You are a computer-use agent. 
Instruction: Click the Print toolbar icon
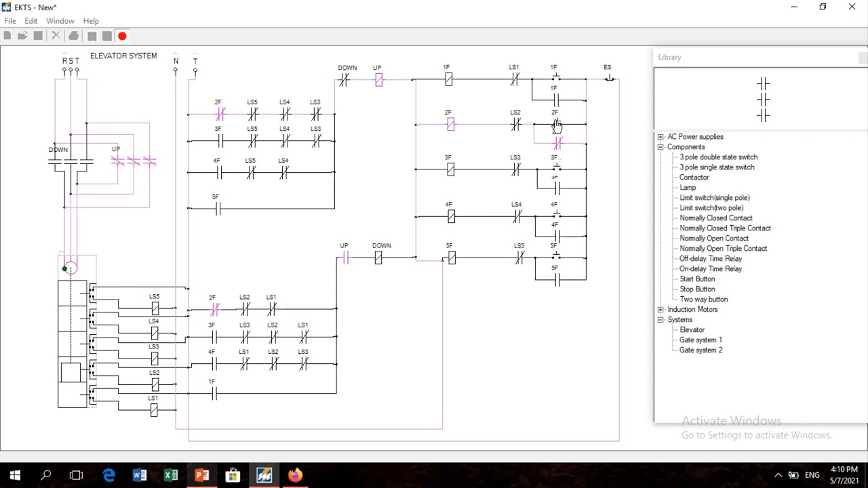click(74, 36)
